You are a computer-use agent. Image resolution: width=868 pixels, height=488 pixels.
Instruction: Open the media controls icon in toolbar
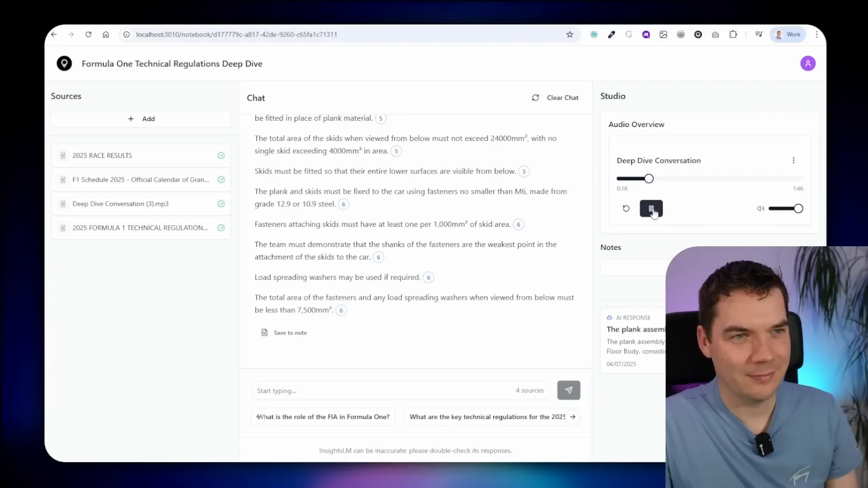point(759,34)
